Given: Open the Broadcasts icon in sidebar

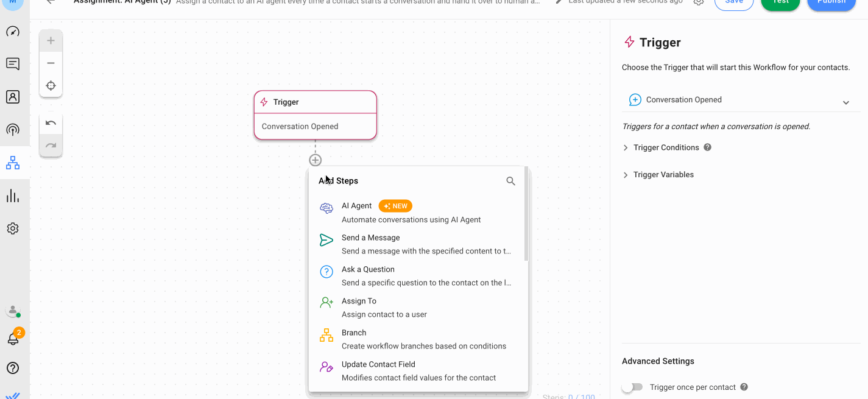Looking at the screenshot, I should [13, 129].
